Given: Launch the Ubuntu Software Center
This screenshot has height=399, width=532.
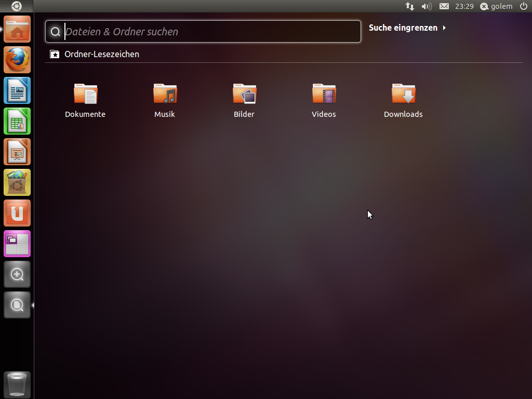Looking at the screenshot, I should (17, 182).
